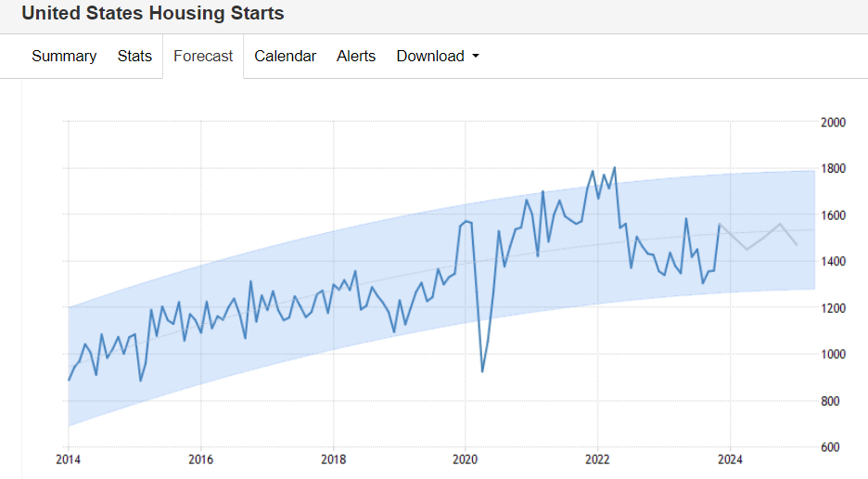Select the 2016 label on the time axis
Screen dimensions: 868x479
tap(200, 459)
